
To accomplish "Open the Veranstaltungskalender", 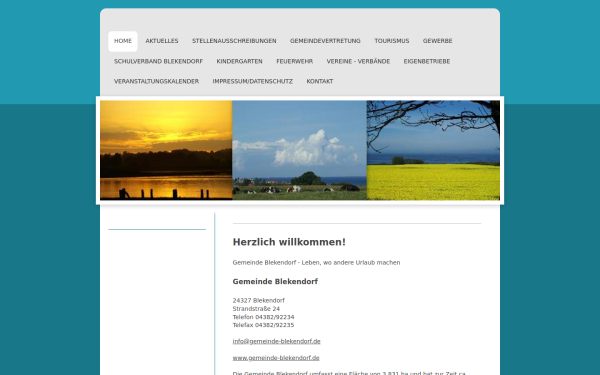I will (x=157, y=82).
